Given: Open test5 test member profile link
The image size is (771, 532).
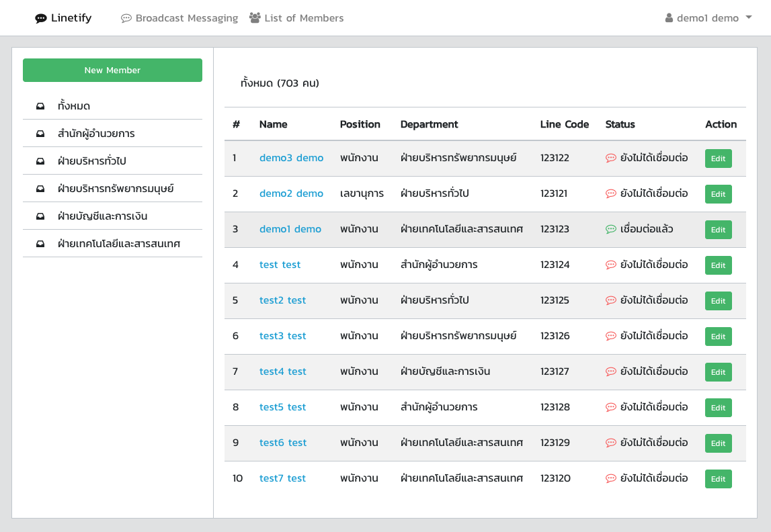Looking at the screenshot, I should click(x=282, y=407).
